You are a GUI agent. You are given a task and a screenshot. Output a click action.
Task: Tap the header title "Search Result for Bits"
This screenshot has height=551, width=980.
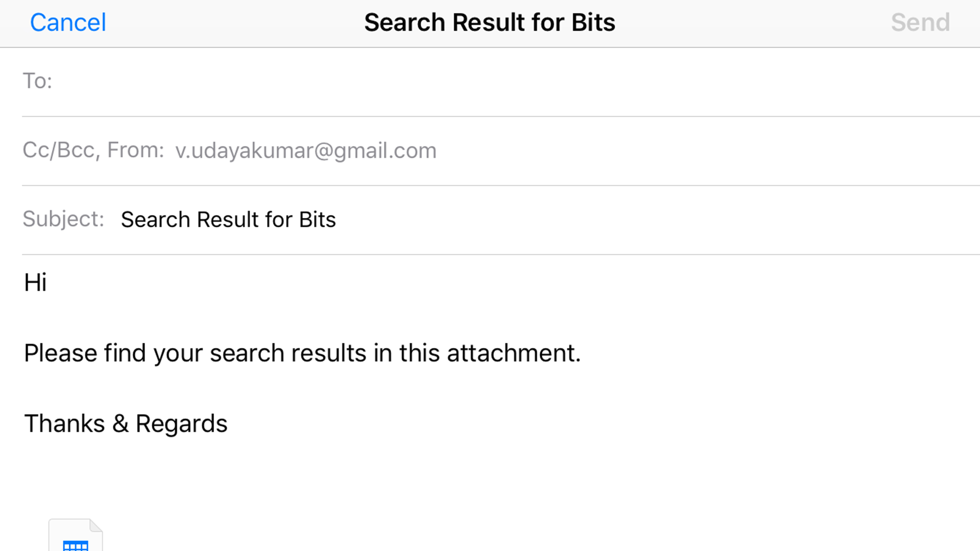[490, 22]
